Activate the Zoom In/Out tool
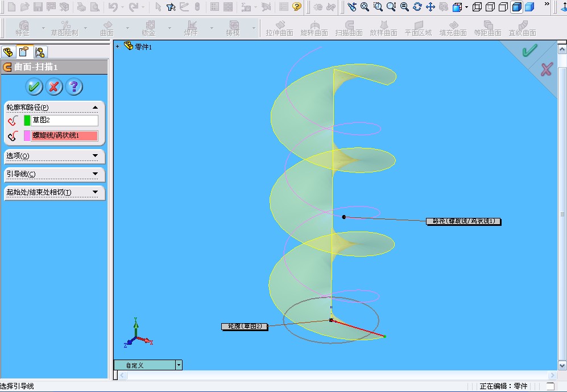This screenshot has width=567, height=392. [391, 6]
